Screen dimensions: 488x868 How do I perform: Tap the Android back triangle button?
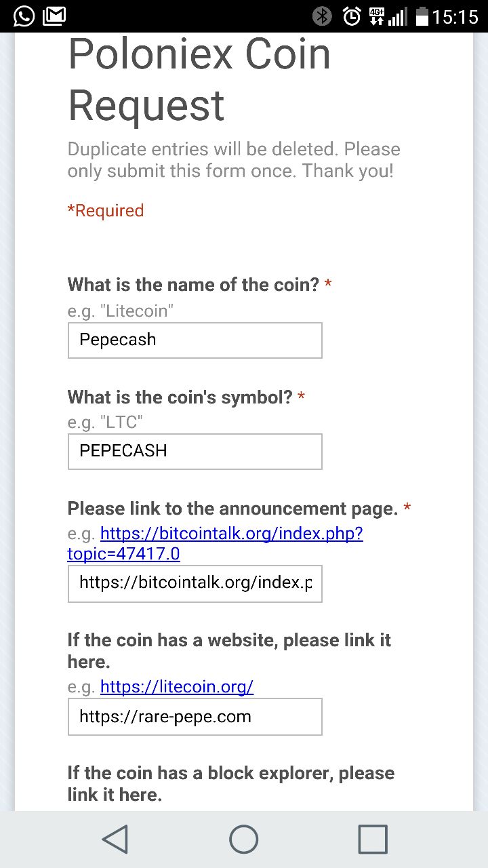pos(115,839)
